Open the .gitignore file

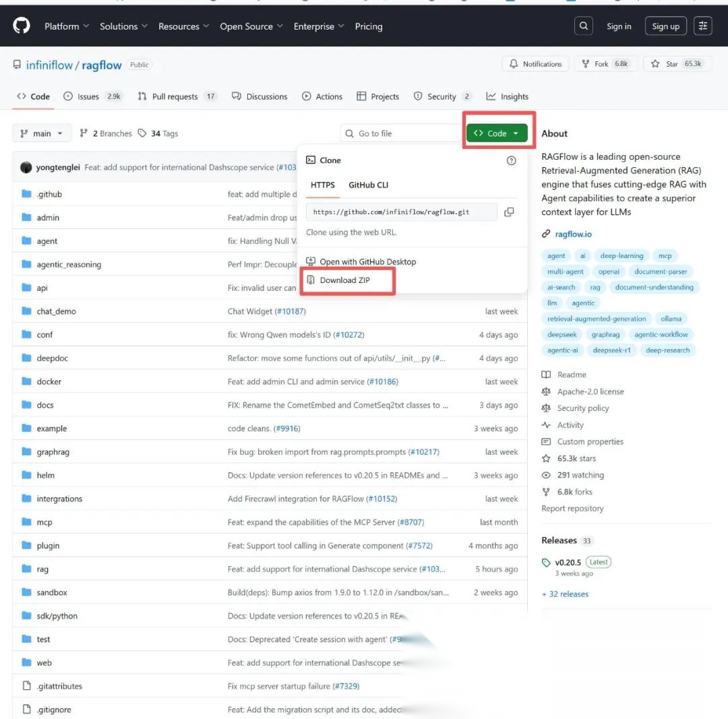[54, 710]
